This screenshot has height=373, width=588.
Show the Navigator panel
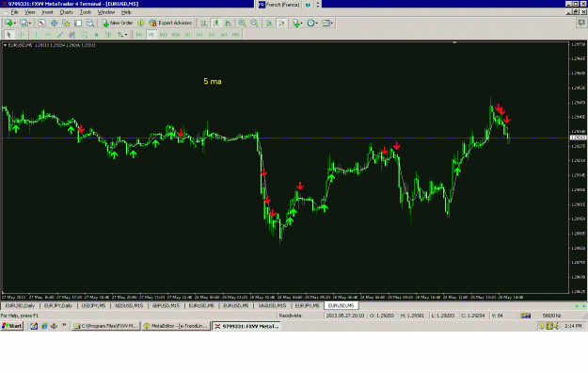[x=66, y=23]
